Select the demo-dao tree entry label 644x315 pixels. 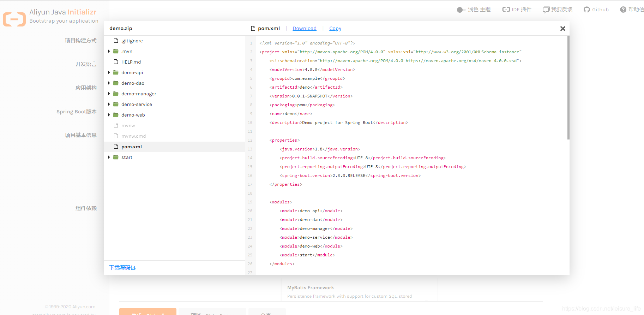pyautogui.click(x=133, y=83)
